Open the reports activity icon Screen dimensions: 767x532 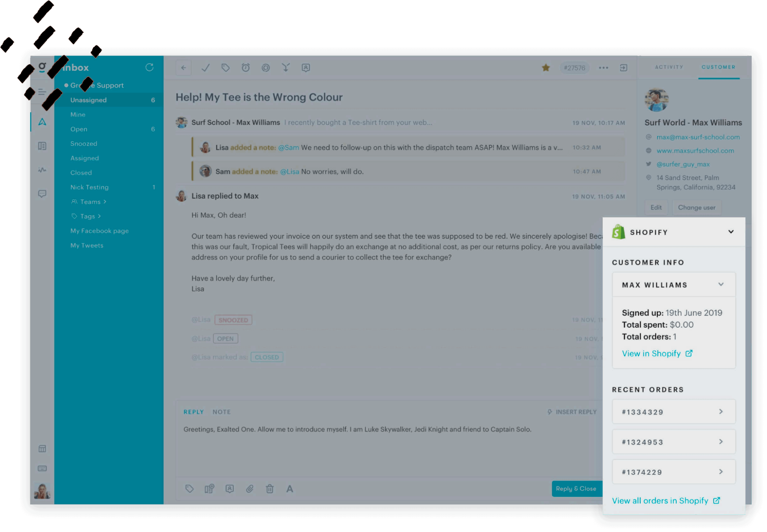[42, 170]
